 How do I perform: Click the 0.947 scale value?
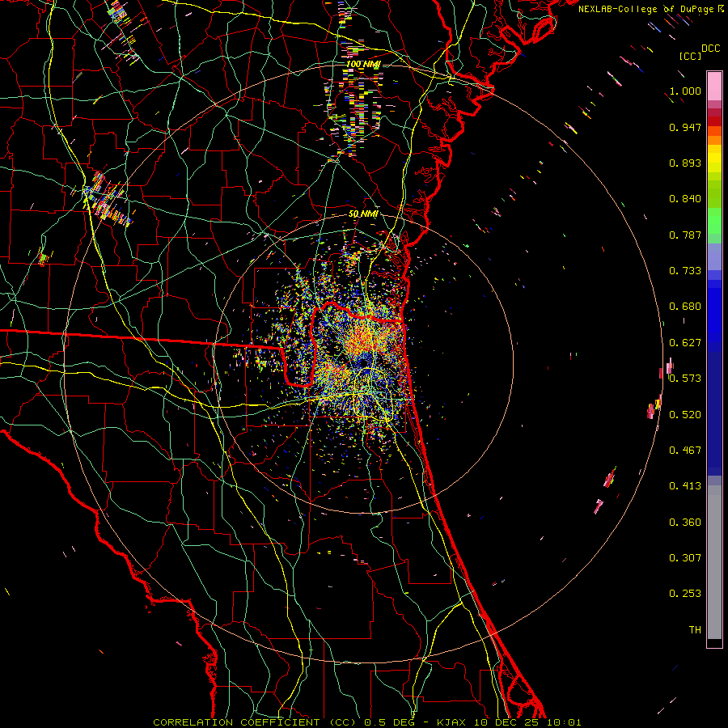pos(685,127)
